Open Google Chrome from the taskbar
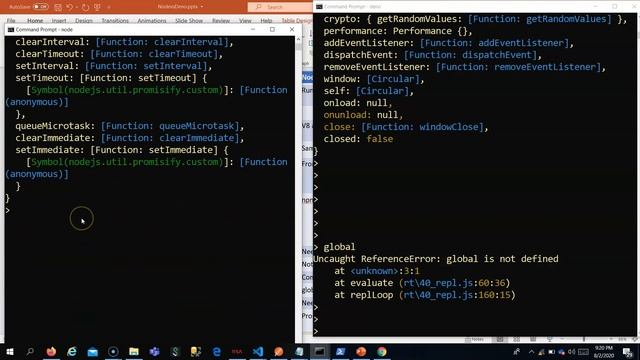This screenshot has height=360, width=640. pos(382,351)
